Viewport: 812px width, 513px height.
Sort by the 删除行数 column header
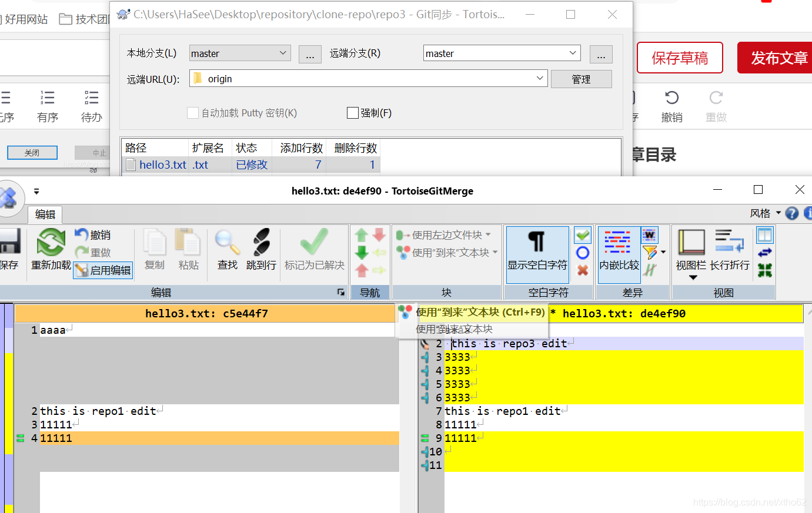[x=353, y=148]
